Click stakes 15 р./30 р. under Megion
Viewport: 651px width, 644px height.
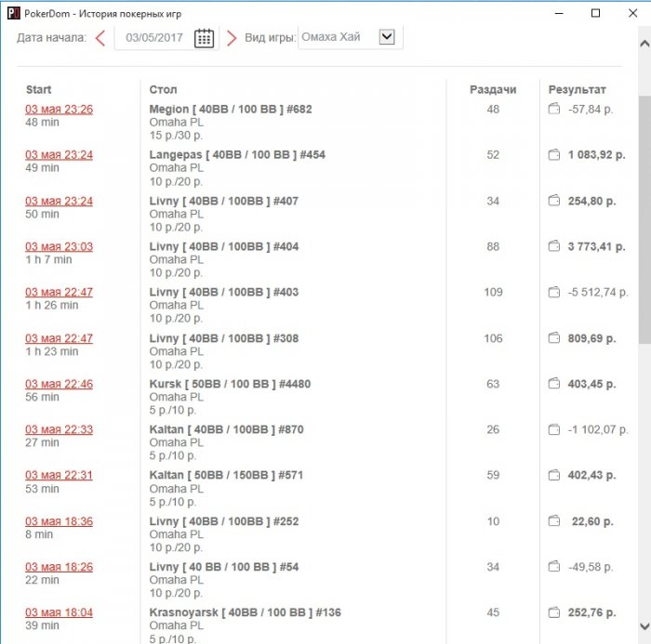(x=176, y=136)
